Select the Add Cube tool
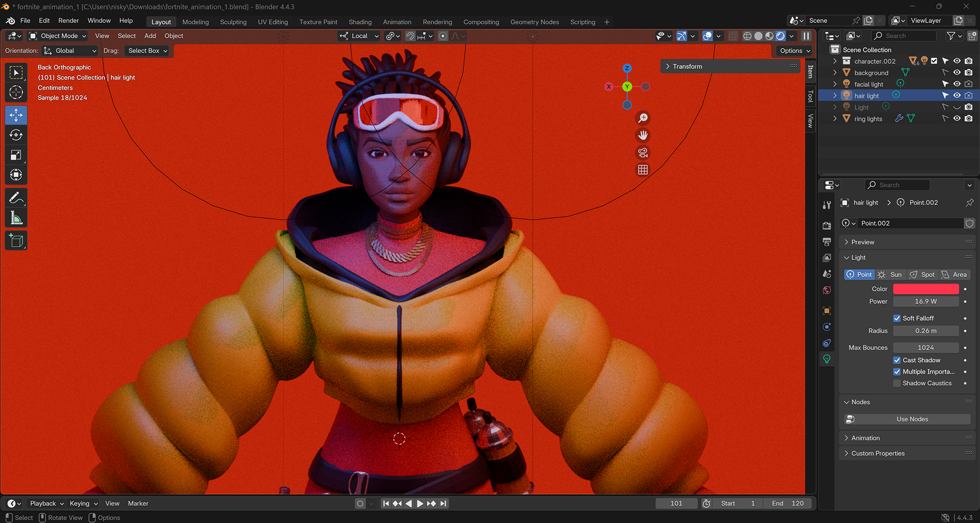The width and height of the screenshot is (980, 523). [x=16, y=241]
